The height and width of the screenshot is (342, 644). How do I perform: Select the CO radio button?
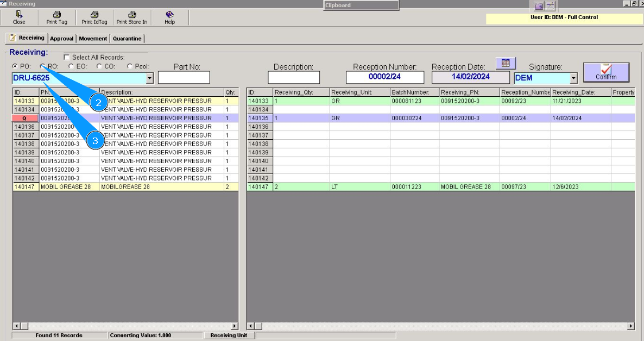pos(99,66)
